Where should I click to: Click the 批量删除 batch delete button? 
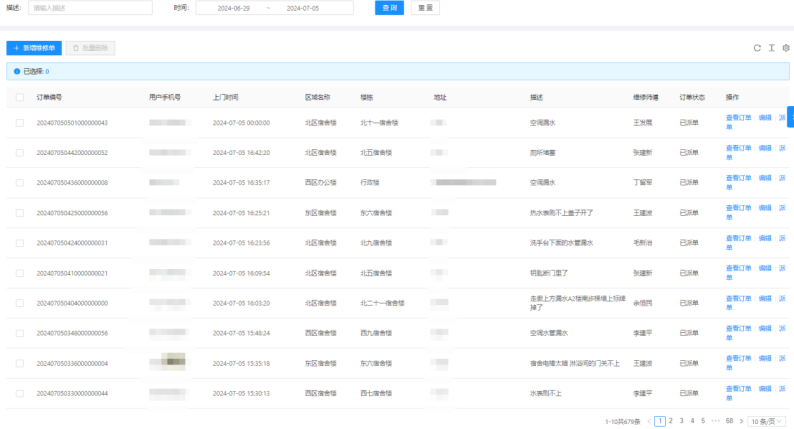point(93,48)
